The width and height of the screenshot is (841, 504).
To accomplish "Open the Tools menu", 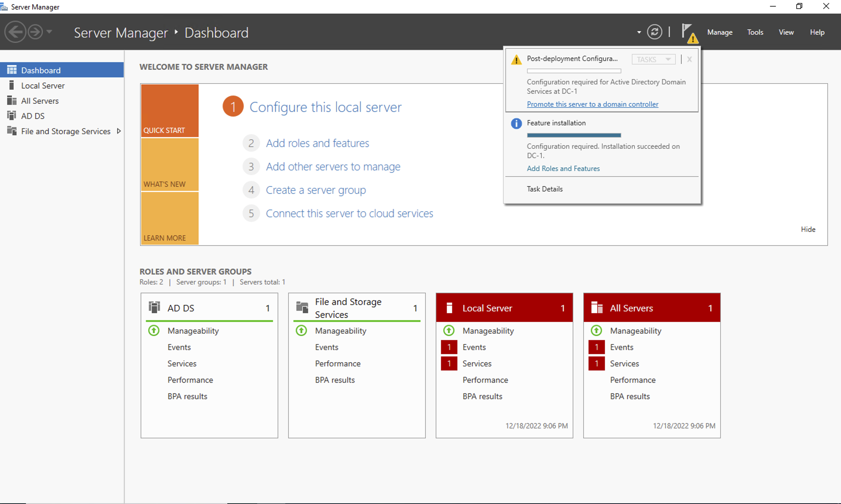I will [x=755, y=32].
